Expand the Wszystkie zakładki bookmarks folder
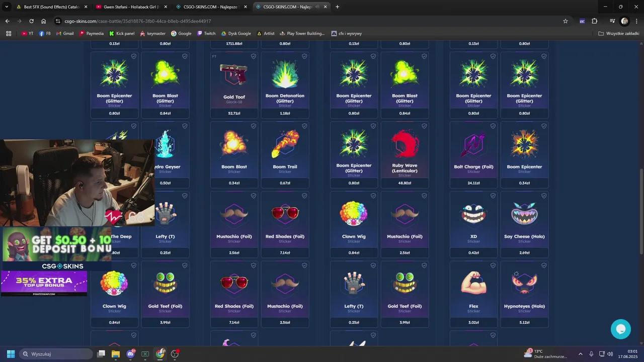The height and width of the screenshot is (362, 644). tap(619, 33)
